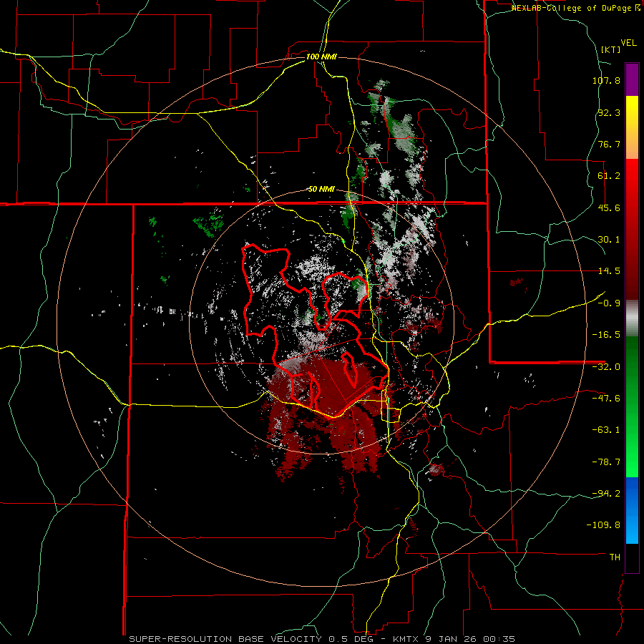Click the -94.2 velocity scale value
This screenshot has height=644, width=644.
606,494
